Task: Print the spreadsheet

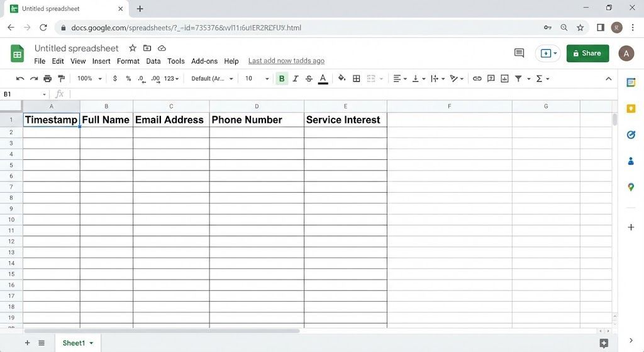Action: coord(48,79)
